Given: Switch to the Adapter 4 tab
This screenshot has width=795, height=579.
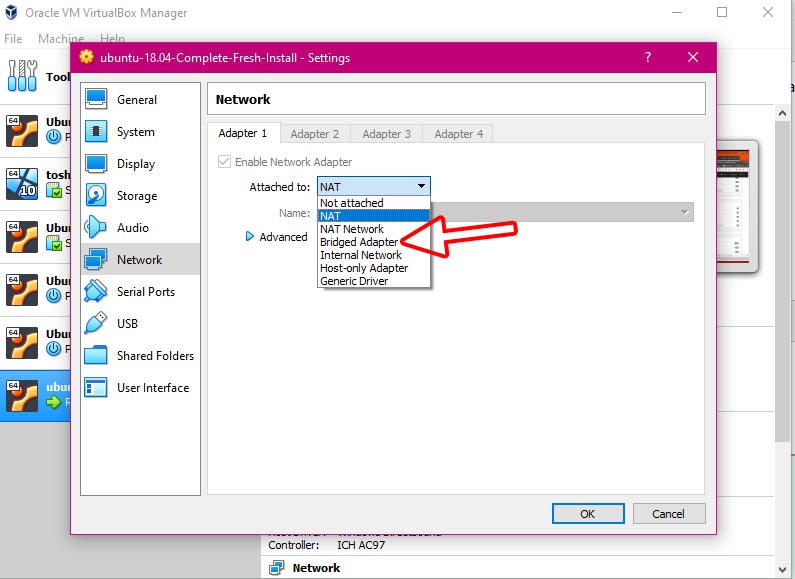Looking at the screenshot, I should [x=458, y=134].
